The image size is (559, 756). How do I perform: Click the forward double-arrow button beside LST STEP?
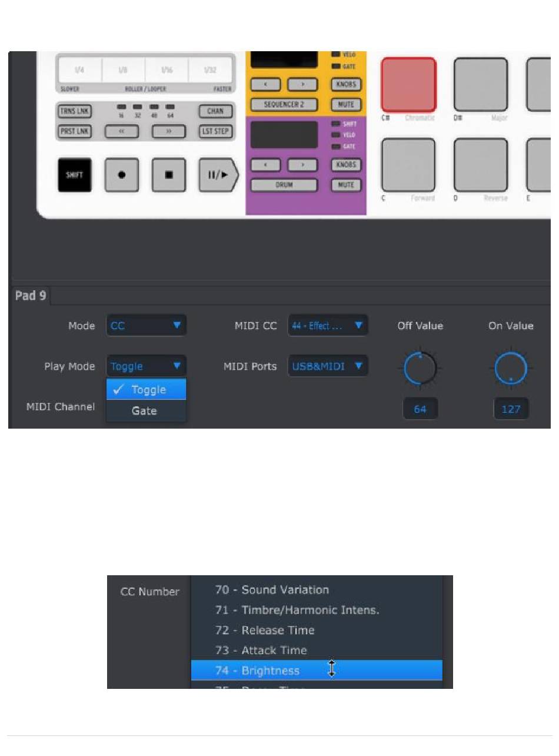point(168,131)
